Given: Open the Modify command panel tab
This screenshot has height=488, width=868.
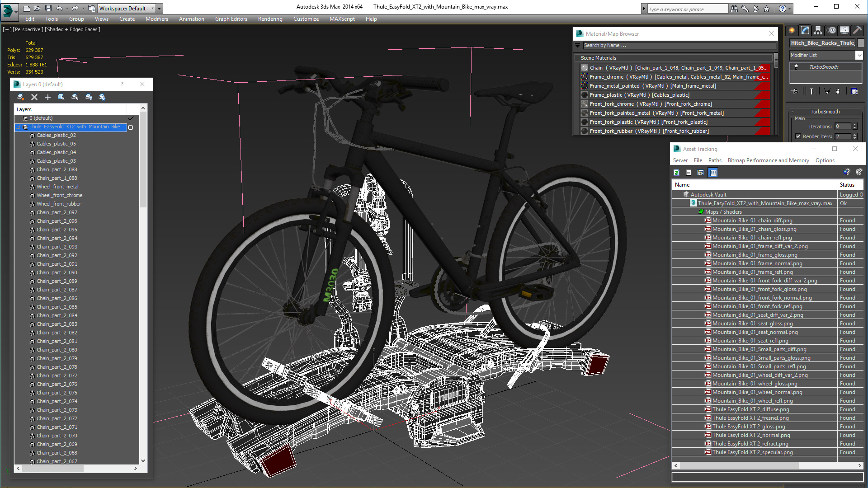Looking at the screenshot, I should coord(805,30).
